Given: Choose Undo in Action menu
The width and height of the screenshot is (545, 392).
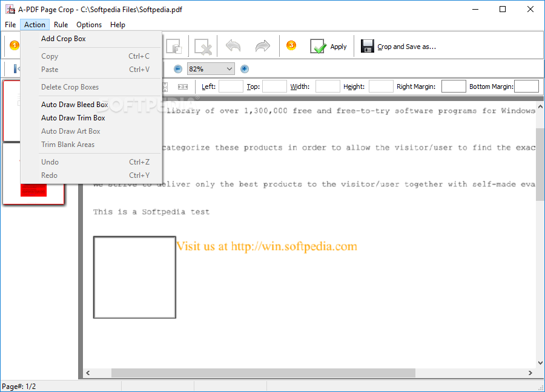Looking at the screenshot, I should click(x=91, y=162).
